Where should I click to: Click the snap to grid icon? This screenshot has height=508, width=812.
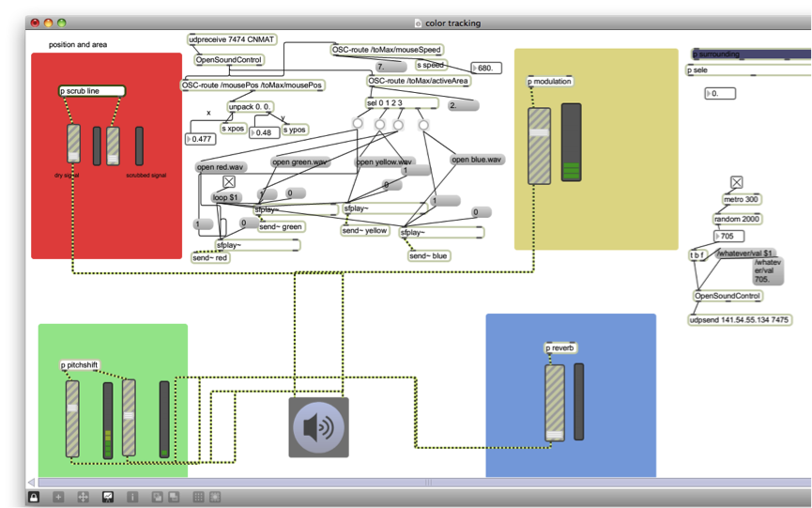[215, 497]
